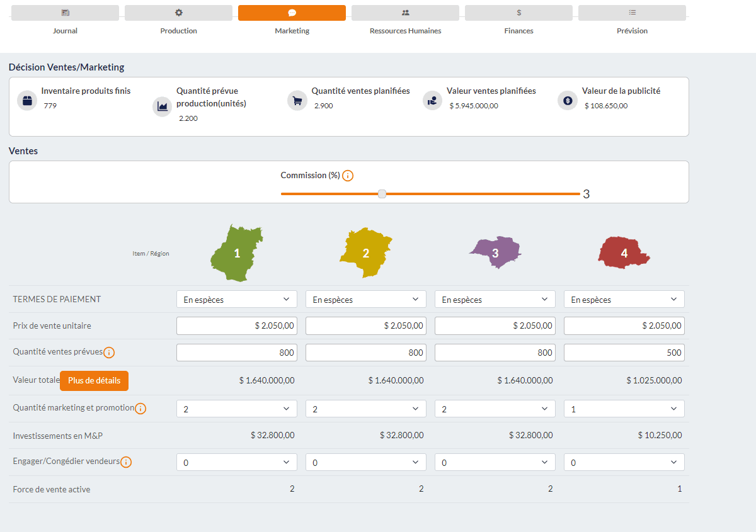The height and width of the screenshot is (532, 756).
Task: Open the Finances dollar tab icon
Action: click(518, 13)
